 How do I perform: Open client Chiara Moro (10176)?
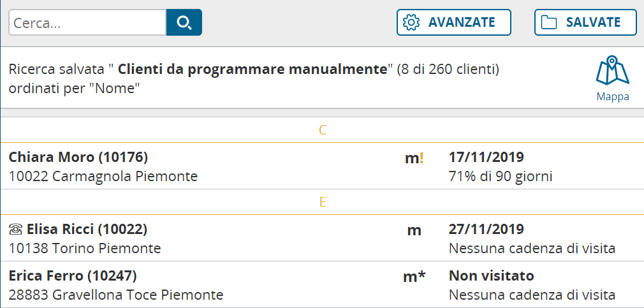pos(78,157)
